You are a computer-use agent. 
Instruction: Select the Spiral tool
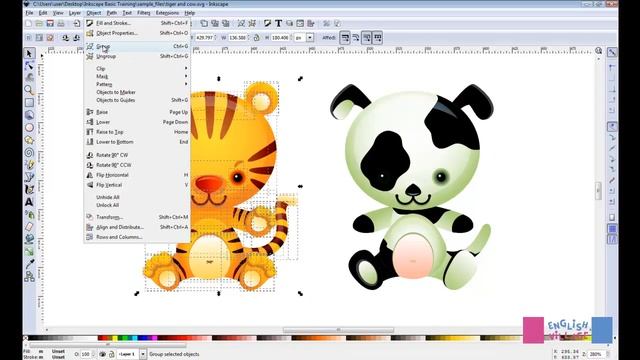[29, 152]
